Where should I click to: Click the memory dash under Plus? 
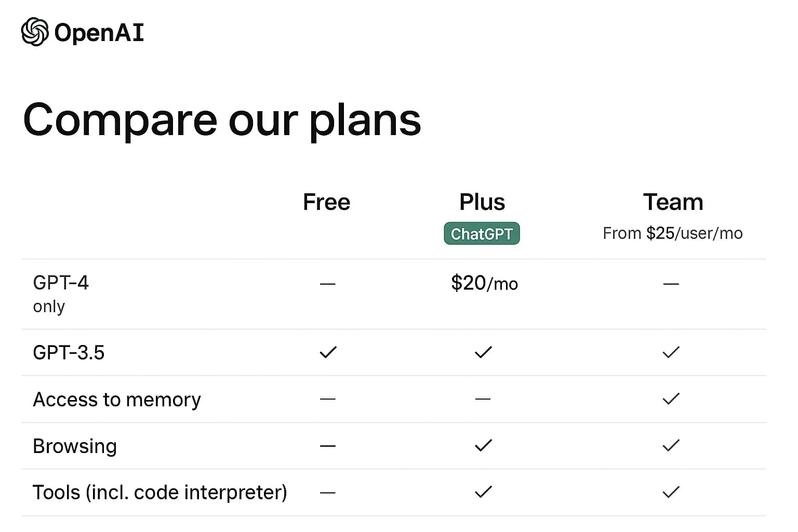(483, 399)
